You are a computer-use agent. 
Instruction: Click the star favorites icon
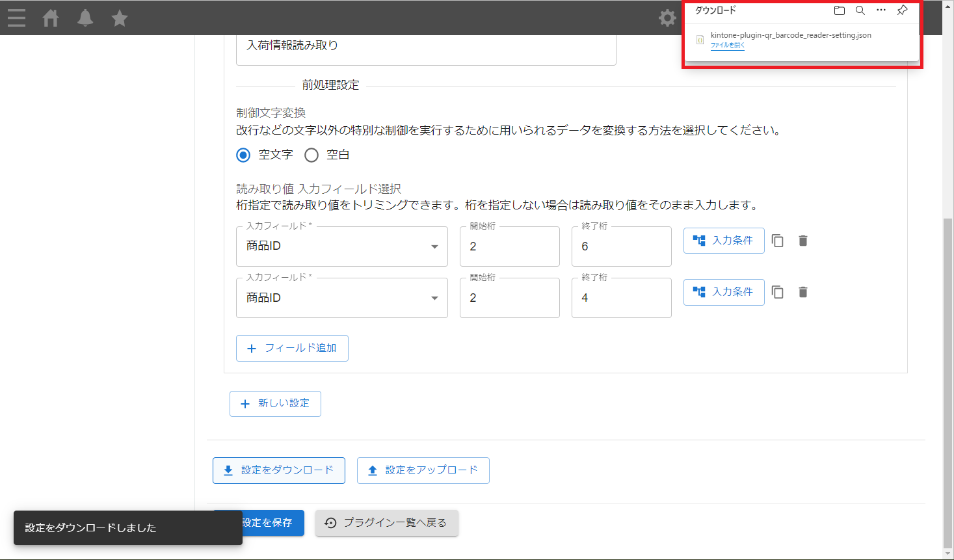(x=119, y=18)
